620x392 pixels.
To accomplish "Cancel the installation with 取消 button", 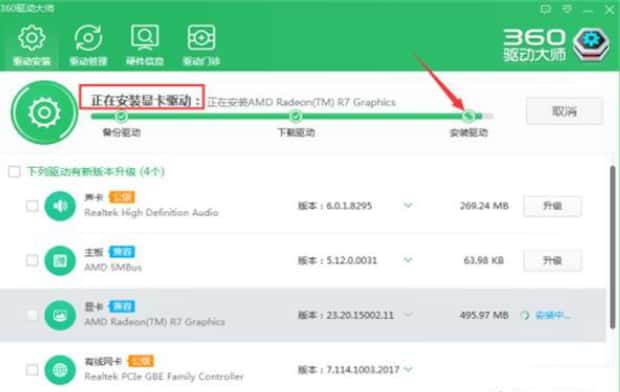I will tap(565, 112).
